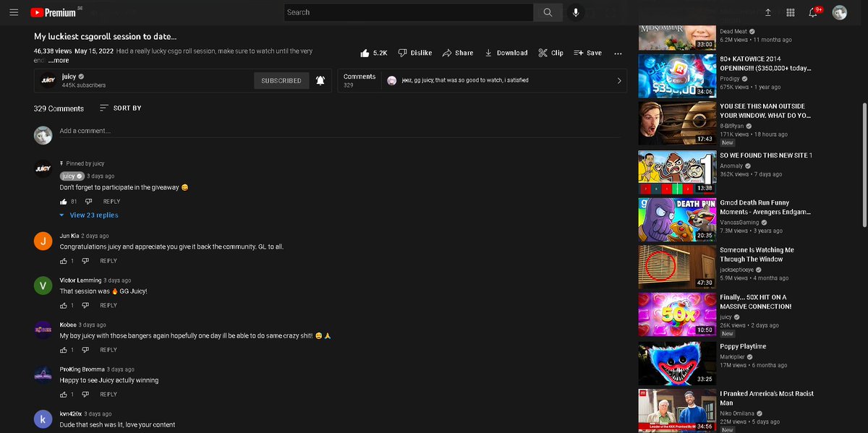The image size is (868, 433).
Task: Go to YouTube Premium home logo
Action: coord(55,12)
